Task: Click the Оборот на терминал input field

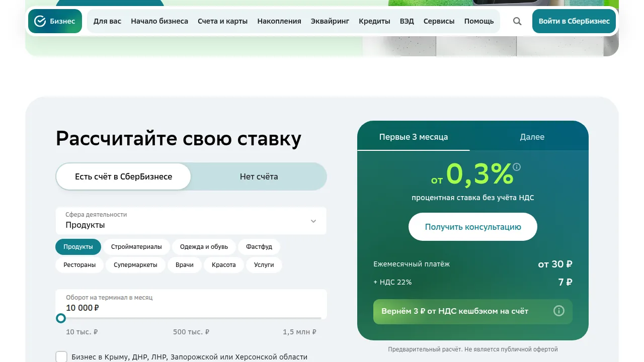Action: coord(191,303)
